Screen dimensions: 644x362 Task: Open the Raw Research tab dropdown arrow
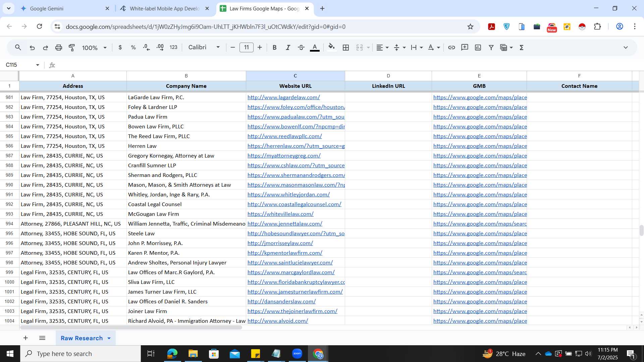(x=109, y=338)
